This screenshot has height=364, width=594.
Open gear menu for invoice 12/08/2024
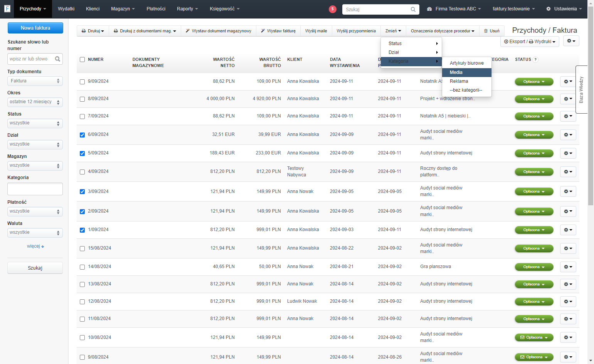tap(568, 302)
